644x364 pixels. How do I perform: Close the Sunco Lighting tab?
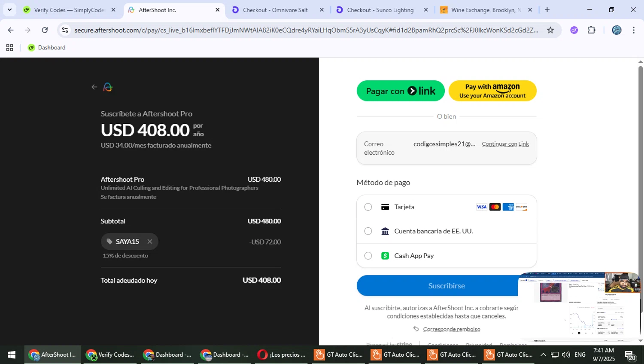(425, 10)
